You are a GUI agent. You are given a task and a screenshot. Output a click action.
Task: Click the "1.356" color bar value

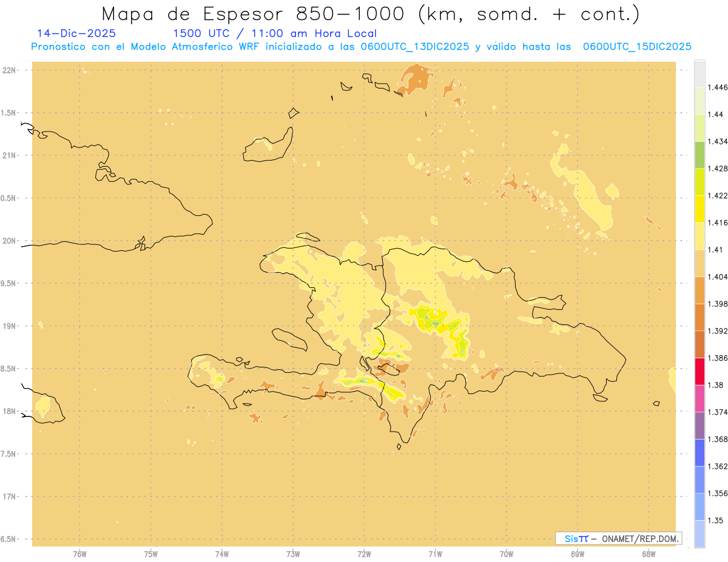(x=718, y=493)
